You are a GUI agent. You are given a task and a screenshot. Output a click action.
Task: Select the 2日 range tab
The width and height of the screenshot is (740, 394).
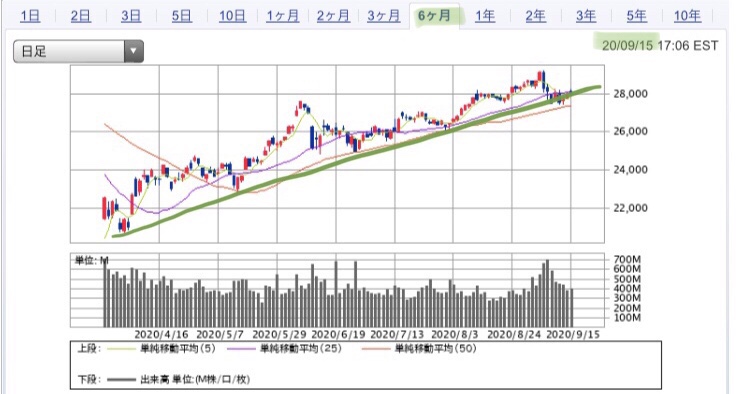81,16
